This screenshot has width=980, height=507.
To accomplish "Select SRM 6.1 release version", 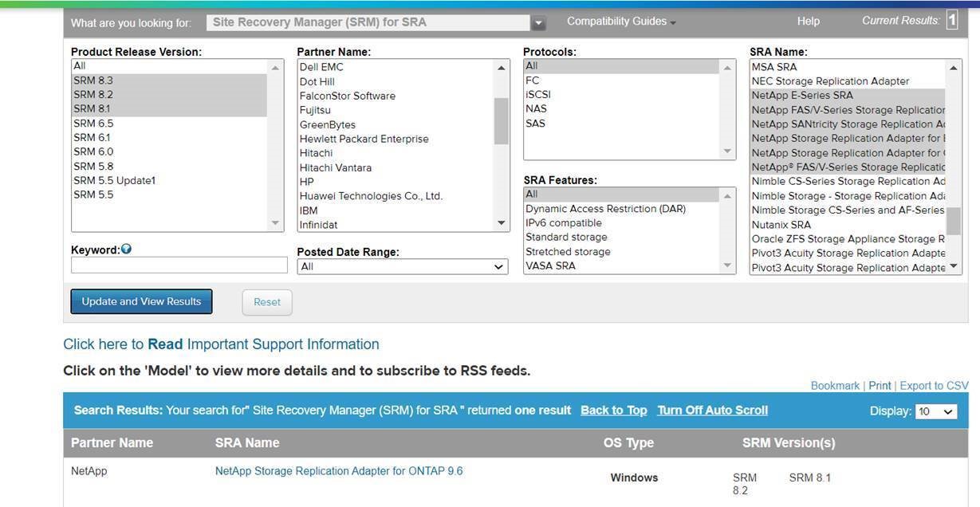I will point(170,138).
